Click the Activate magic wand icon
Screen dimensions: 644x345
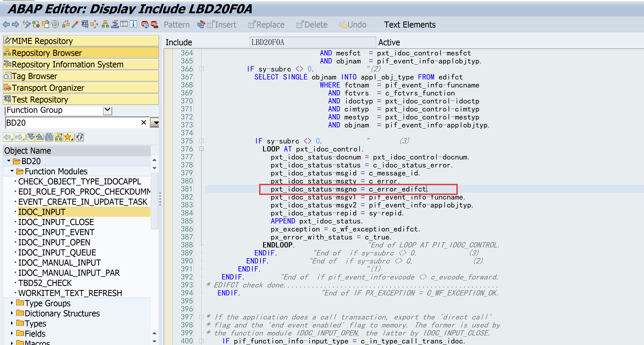tap(75, 25)
